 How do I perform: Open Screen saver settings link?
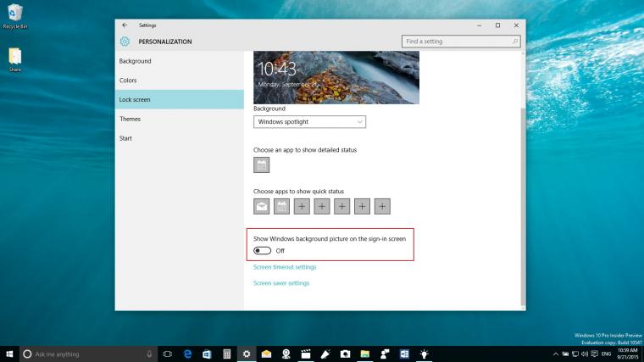(x=281, y=283)
